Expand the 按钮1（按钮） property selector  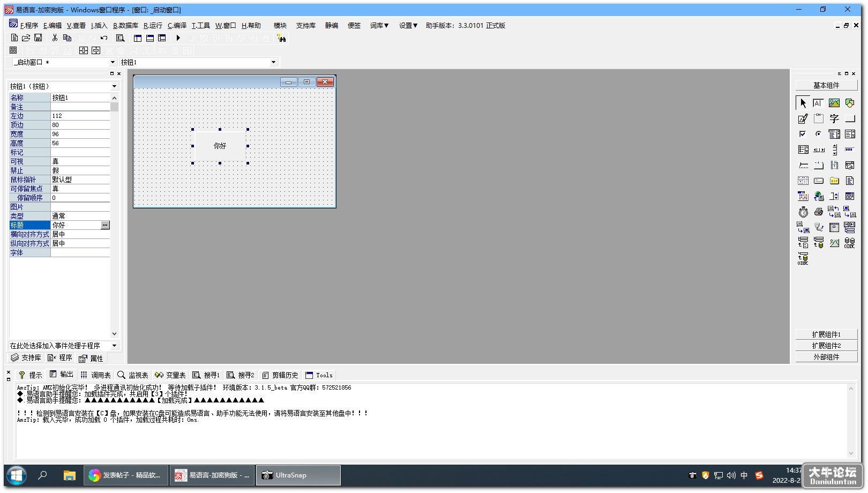(114, 86)
